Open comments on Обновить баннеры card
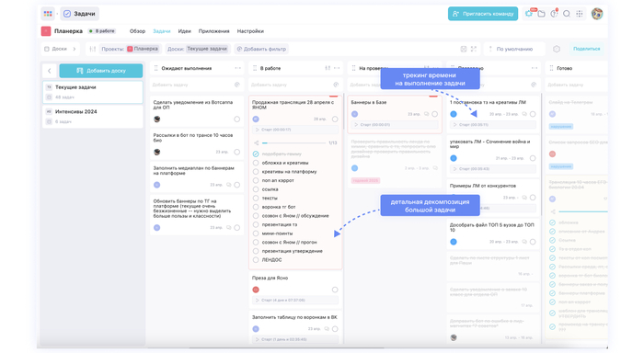Screen dimensions: 644x353 click(229, 228)
